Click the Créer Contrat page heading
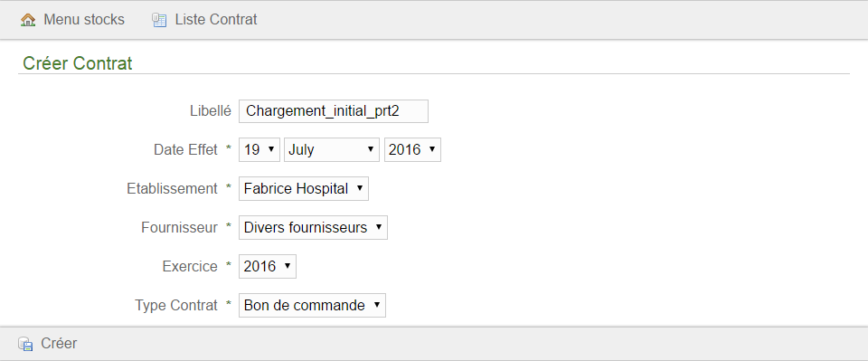868x361 pixels. pyautogui.click(x=78, y=63)
